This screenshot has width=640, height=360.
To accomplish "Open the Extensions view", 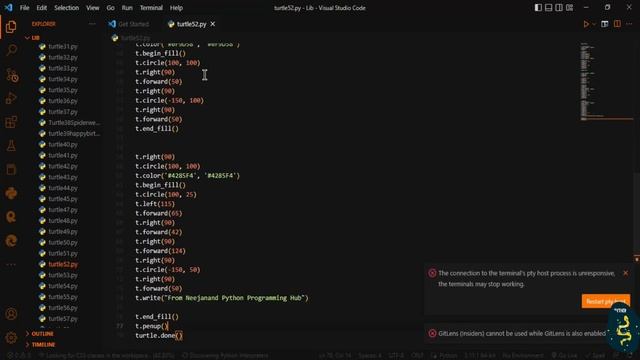I will [11, 122].
